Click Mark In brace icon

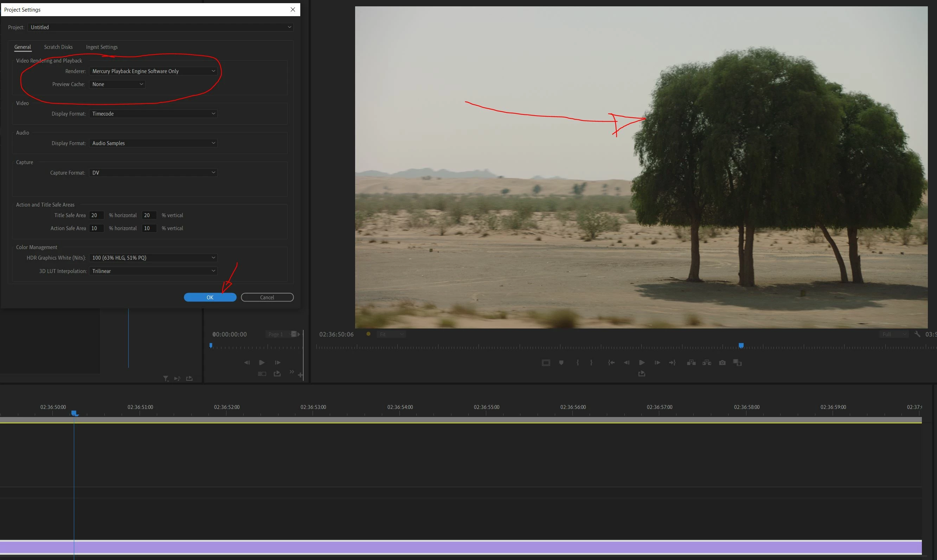(577, 363)
